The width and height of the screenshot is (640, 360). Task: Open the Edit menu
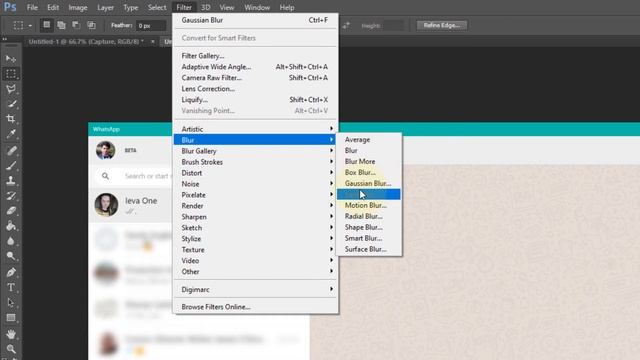click(53, 7)
